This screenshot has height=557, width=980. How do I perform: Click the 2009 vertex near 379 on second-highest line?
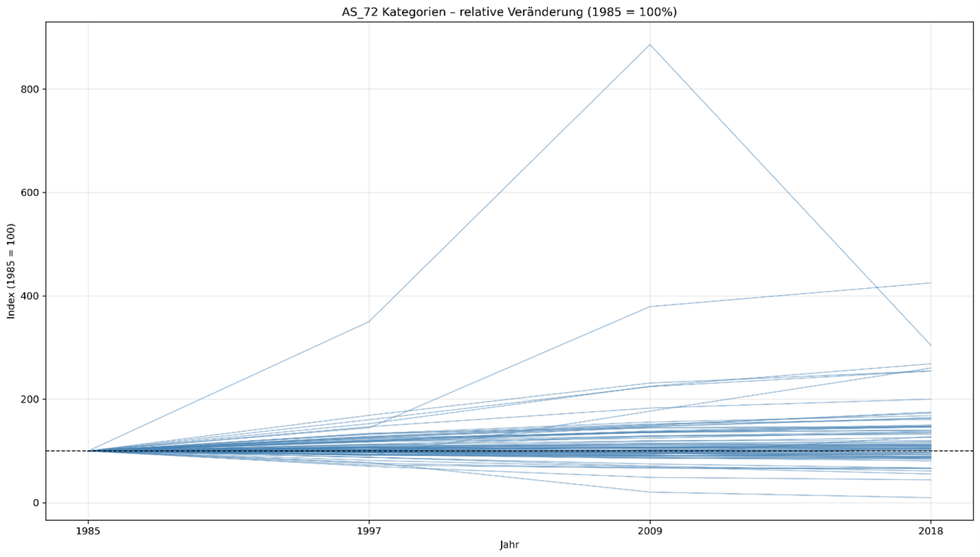(x=650, y=306)
